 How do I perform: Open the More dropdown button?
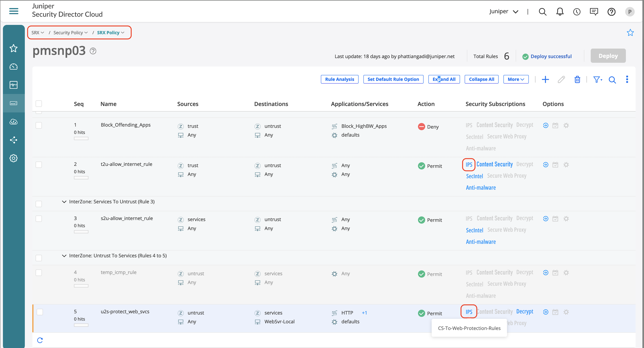516,79
